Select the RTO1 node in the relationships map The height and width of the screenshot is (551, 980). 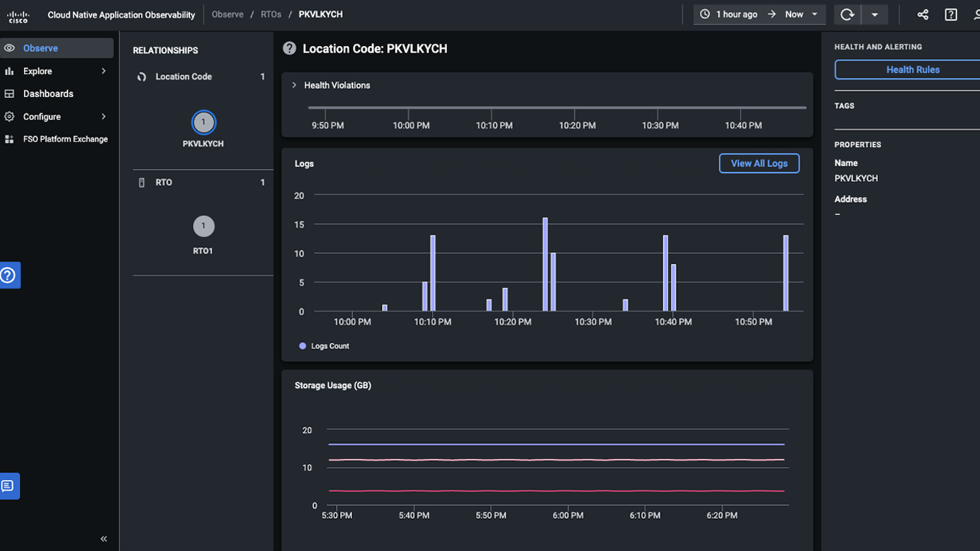(x=203, y=227)
